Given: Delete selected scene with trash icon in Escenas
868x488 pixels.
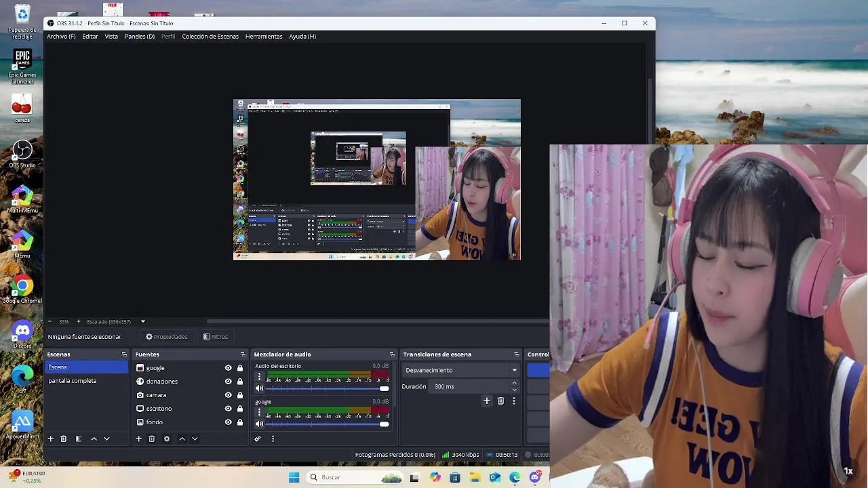Looking at the screenshot, I should point(64,439).
